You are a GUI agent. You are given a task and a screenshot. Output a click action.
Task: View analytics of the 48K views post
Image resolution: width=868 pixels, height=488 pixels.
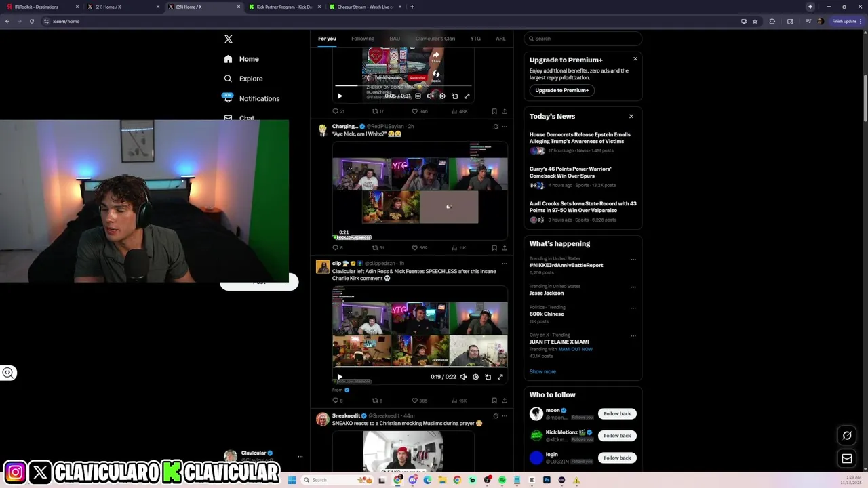click(x=459, y=111)
